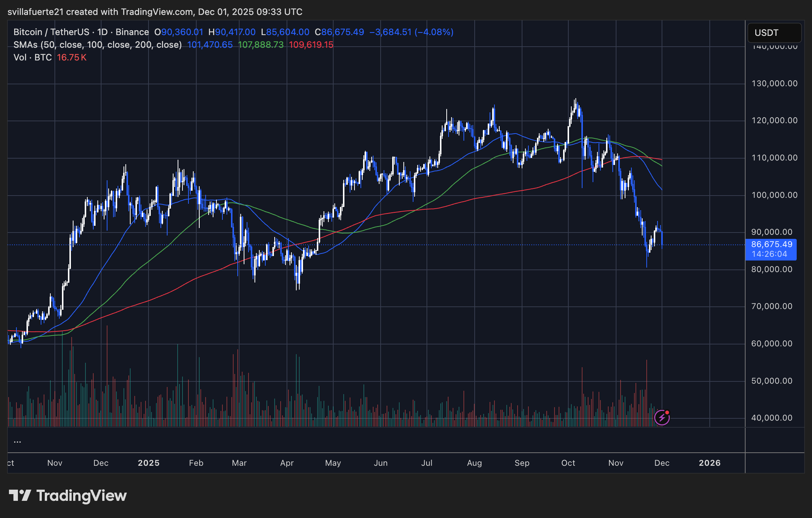Click the blue 50-SMA value 101,470.65
Viewport: 812px width, 518px height.
pyautogui.click(x=210, y=45)
